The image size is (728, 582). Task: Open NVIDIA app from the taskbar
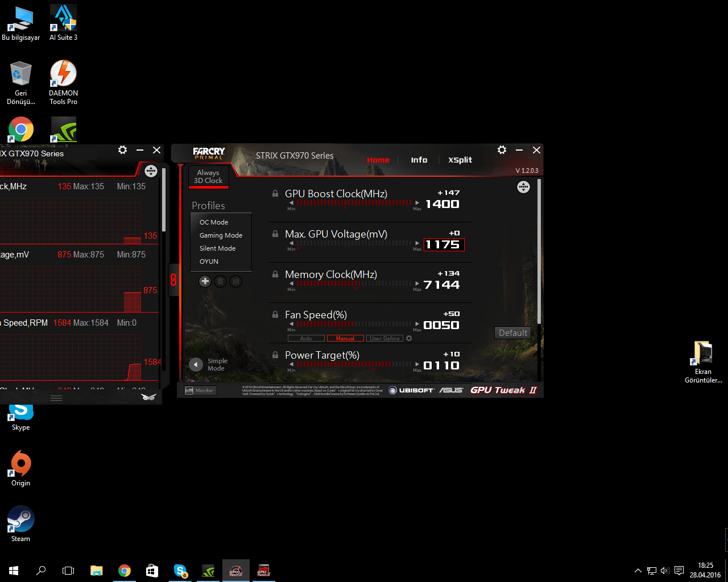[x=208, y=570]
